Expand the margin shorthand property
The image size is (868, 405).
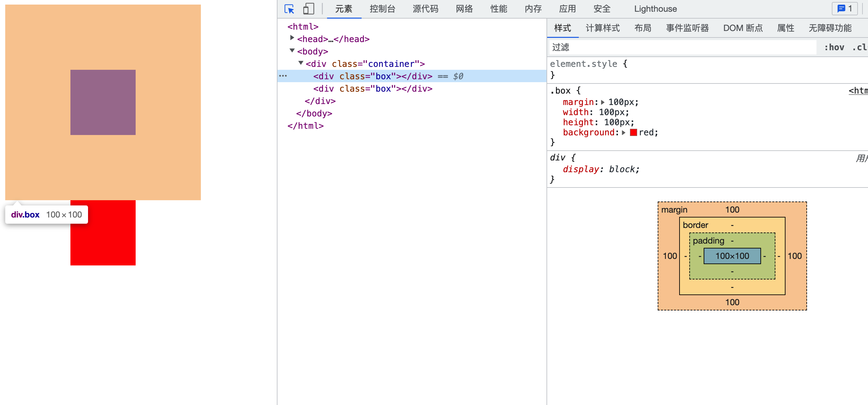603,102
